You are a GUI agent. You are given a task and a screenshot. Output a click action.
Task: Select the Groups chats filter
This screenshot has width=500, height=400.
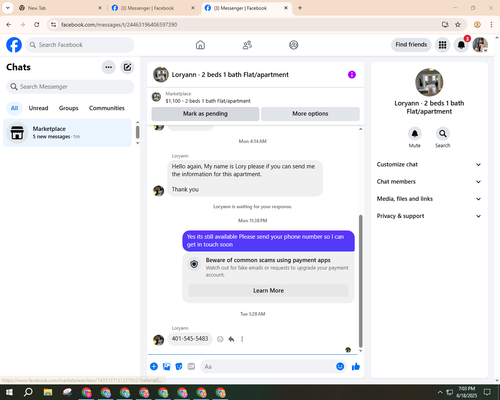(68, 108)
